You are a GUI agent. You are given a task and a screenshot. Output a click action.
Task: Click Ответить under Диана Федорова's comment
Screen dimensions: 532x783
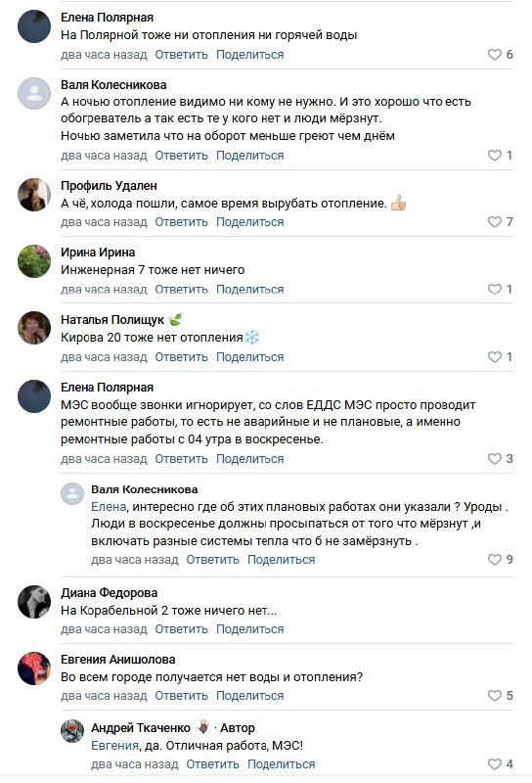click(x=181, y=629)
